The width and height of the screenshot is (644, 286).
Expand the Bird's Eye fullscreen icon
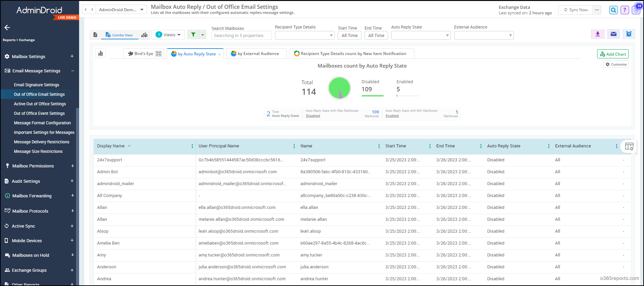[159, 54]
